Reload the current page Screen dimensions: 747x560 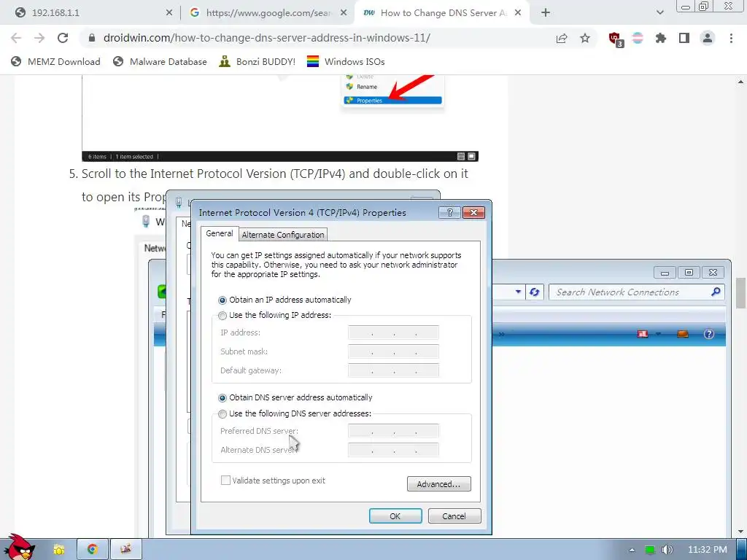pos(63,38)
